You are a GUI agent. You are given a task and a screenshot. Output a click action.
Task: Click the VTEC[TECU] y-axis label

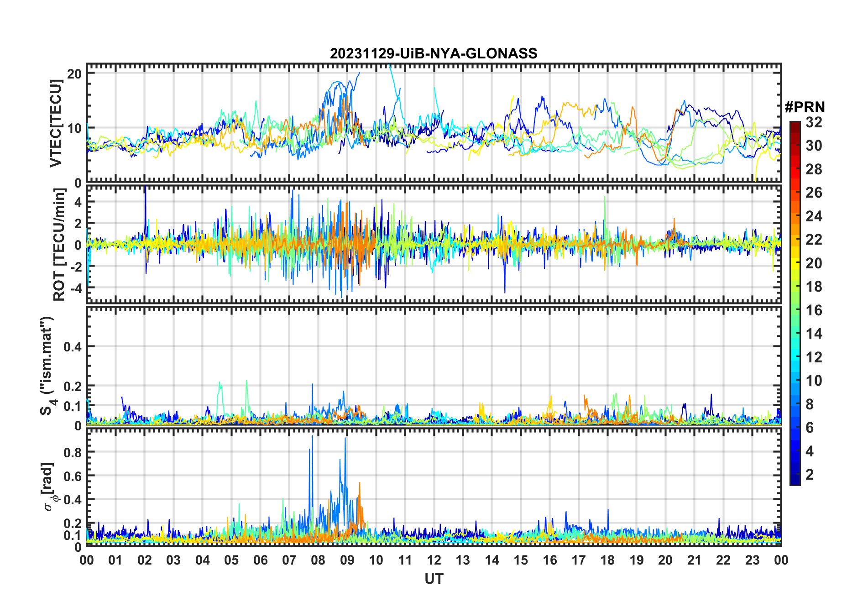click(56, 123)
